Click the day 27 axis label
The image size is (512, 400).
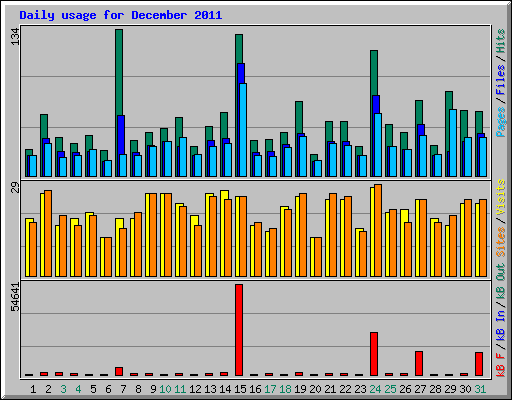point(420,389)
